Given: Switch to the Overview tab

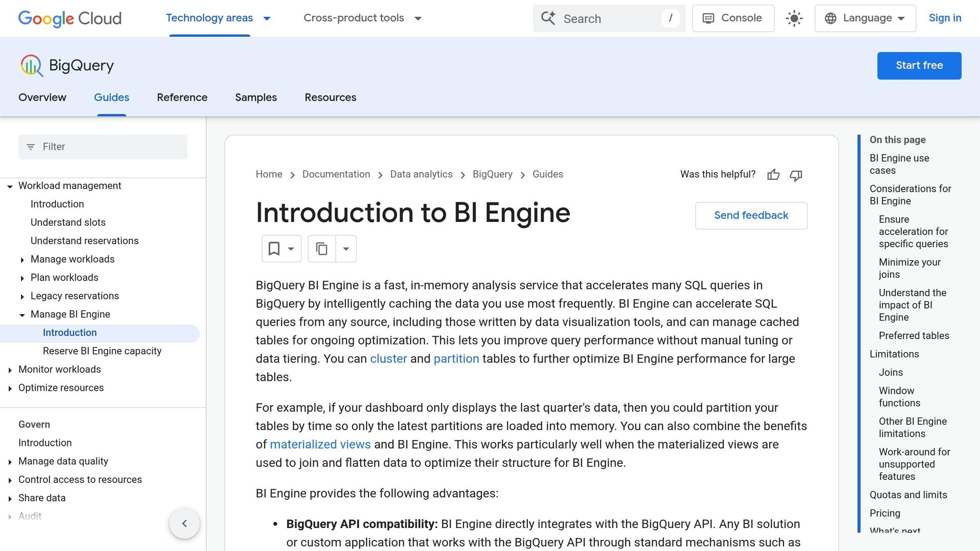Looking at the screenshot, I should [42, 98].
